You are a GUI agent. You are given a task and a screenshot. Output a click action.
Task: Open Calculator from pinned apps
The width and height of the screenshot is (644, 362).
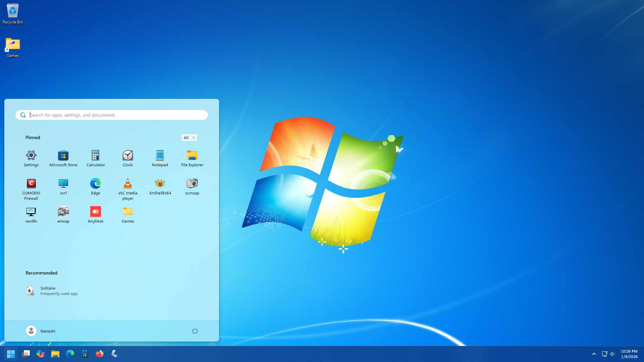(96, 158)
